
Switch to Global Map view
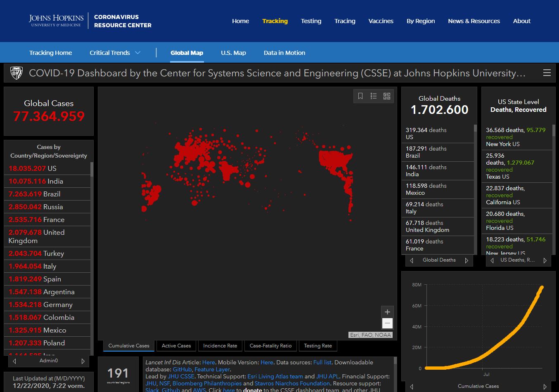[187, 53]
